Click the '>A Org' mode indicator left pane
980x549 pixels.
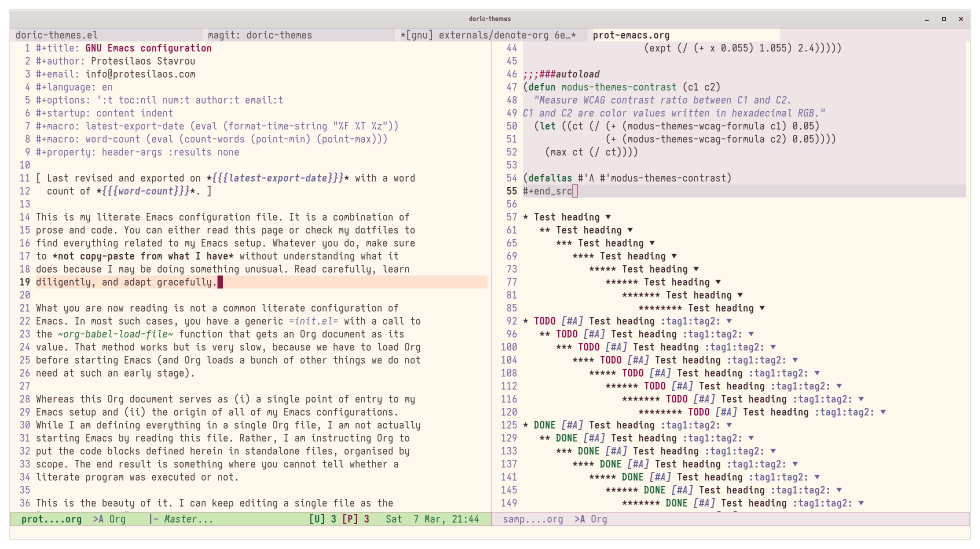pyautogui.click(x=109, y=519)
